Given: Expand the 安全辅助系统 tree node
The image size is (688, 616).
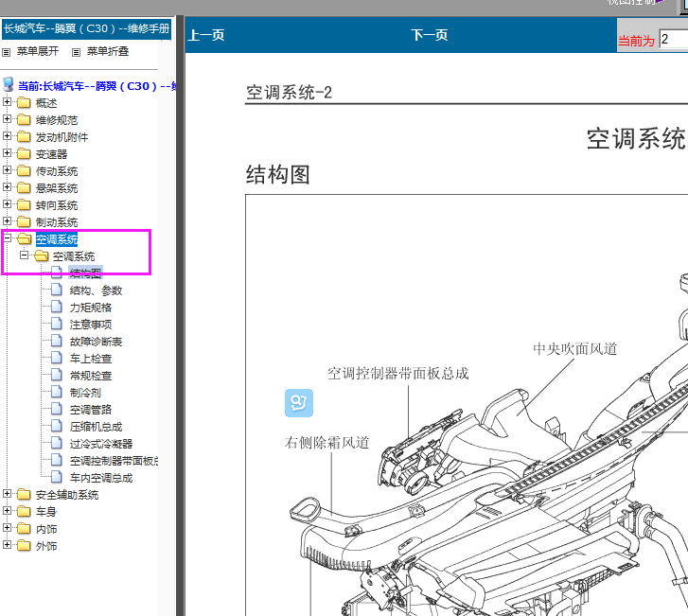Looking at the screenshot, I should (x=7, y=494).
